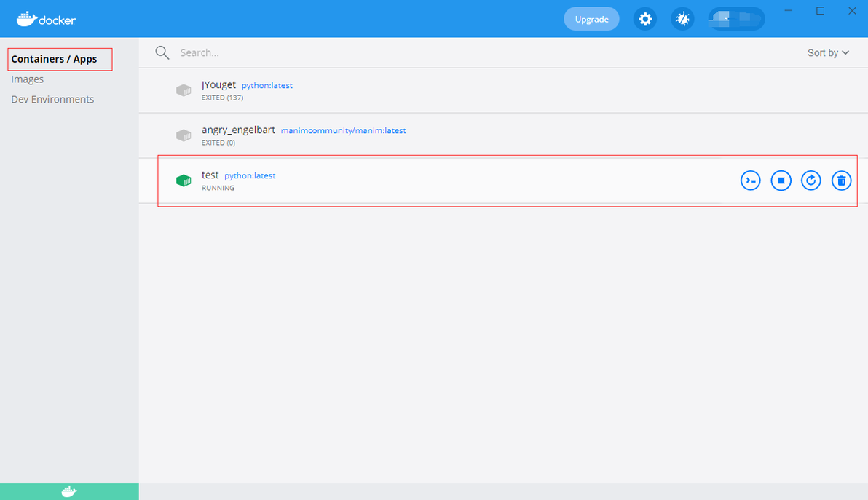Click the EXITED (137) status text
This screenshot has width=868, height=500.
click(223, 98)
